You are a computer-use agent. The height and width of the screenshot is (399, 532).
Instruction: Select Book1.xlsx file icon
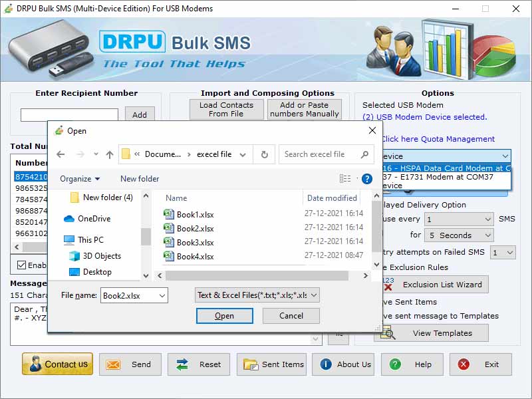tap(169, 214)
